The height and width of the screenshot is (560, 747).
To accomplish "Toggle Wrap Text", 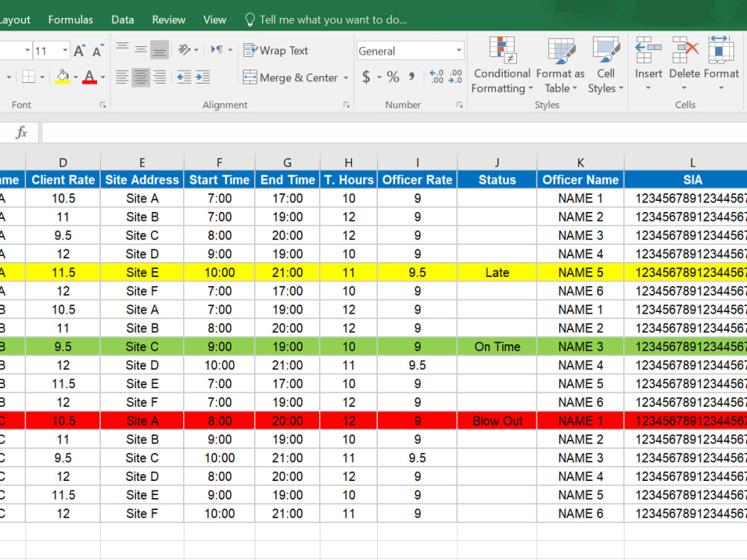I will pos(276,51).
